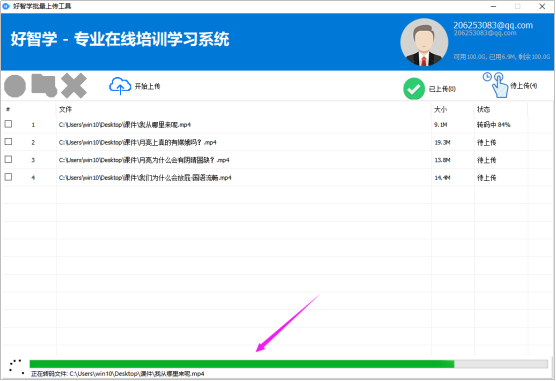Viewport: 556px width, 381px height.
Task: Click the app icon in the title bar
Action: [x=6, y=6]
